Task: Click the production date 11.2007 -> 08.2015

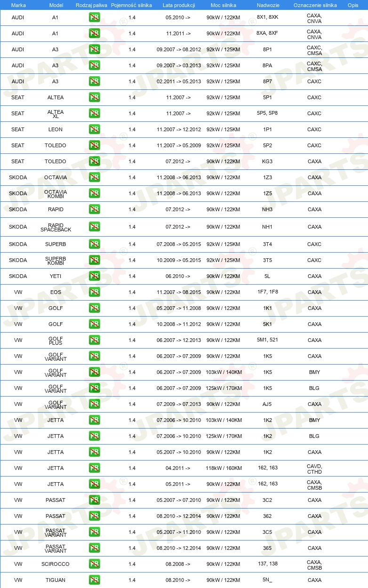Action: click(x=179, y=292)
